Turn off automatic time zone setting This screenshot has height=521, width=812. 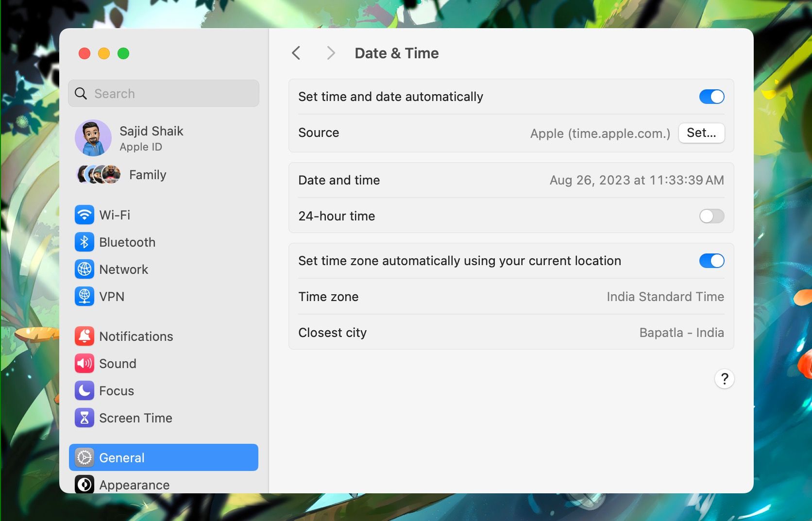point(711,261)
